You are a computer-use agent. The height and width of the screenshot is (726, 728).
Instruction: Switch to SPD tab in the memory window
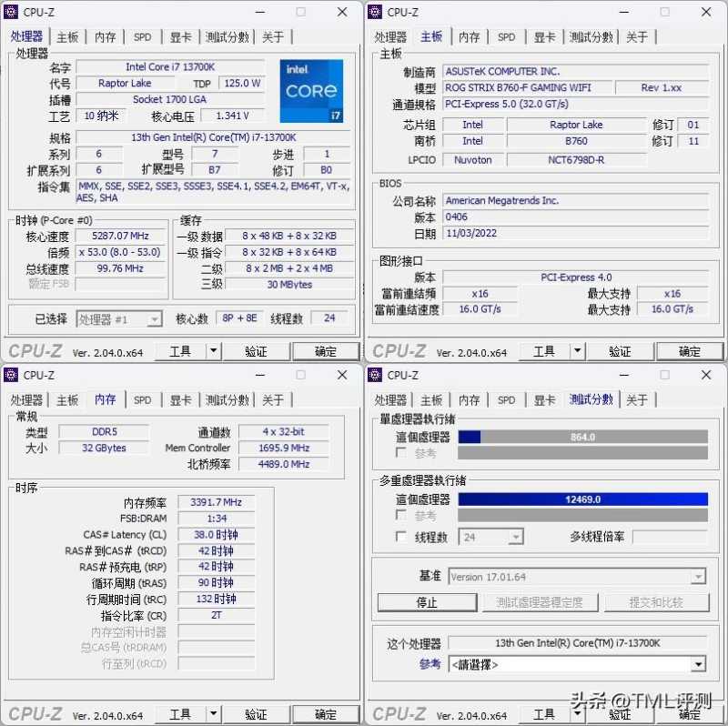click(143, 400)
